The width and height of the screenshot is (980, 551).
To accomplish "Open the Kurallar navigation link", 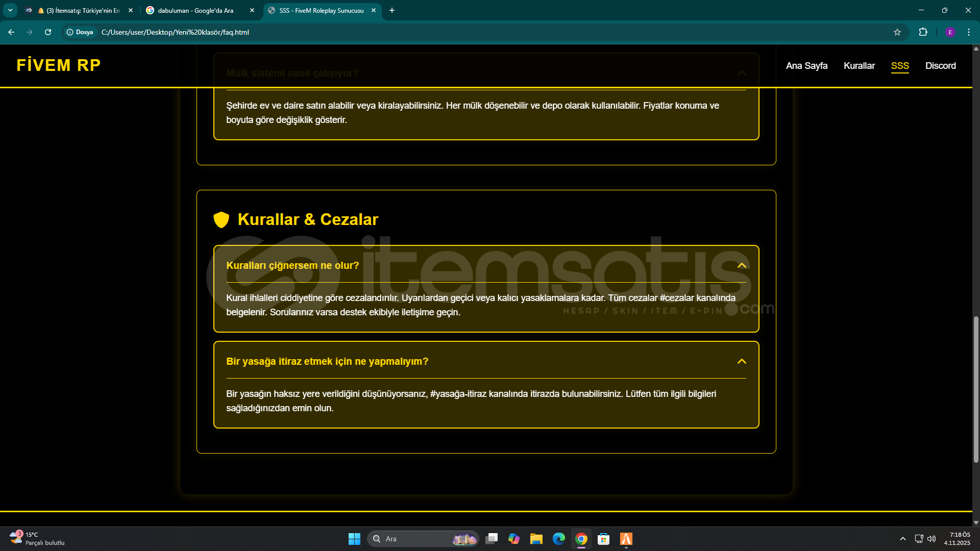I will 859,66.
